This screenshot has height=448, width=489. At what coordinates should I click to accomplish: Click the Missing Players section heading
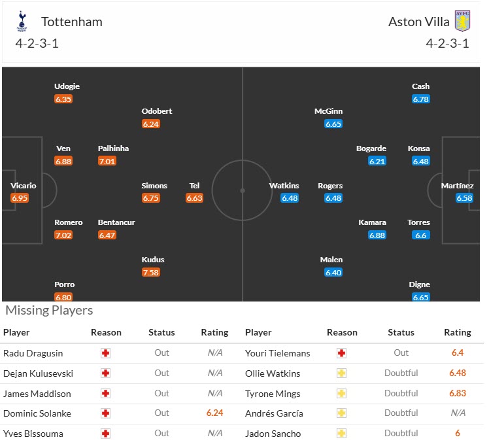pyautogui.click(x=49, y=311)
